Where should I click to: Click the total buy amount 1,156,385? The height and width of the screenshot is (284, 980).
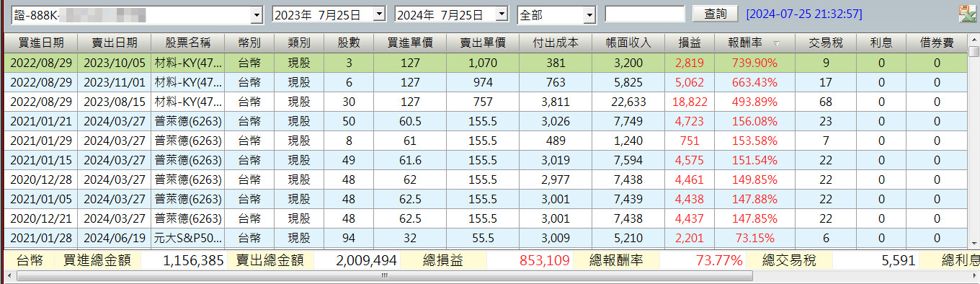pyautogui.click(x=194, y=260)
